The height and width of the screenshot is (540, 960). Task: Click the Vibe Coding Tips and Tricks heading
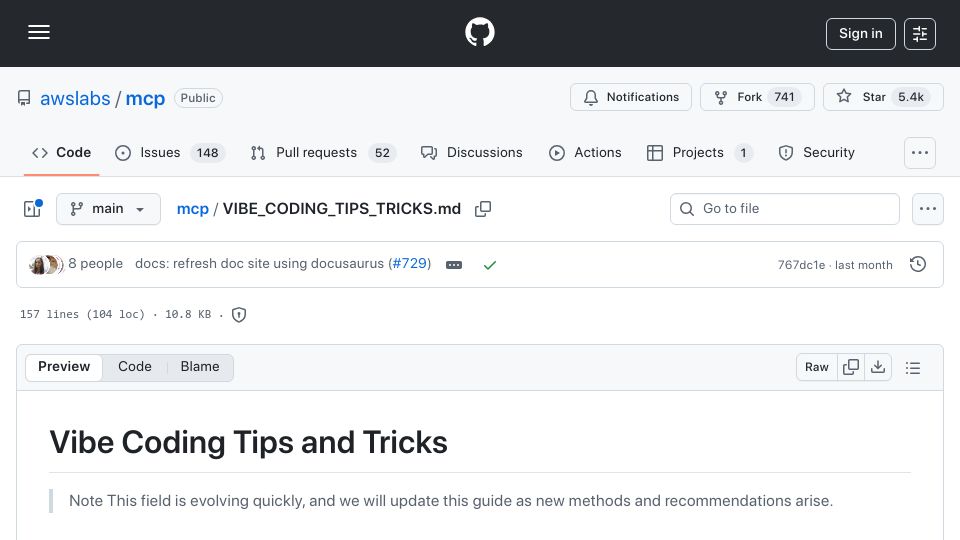point(249,442)
